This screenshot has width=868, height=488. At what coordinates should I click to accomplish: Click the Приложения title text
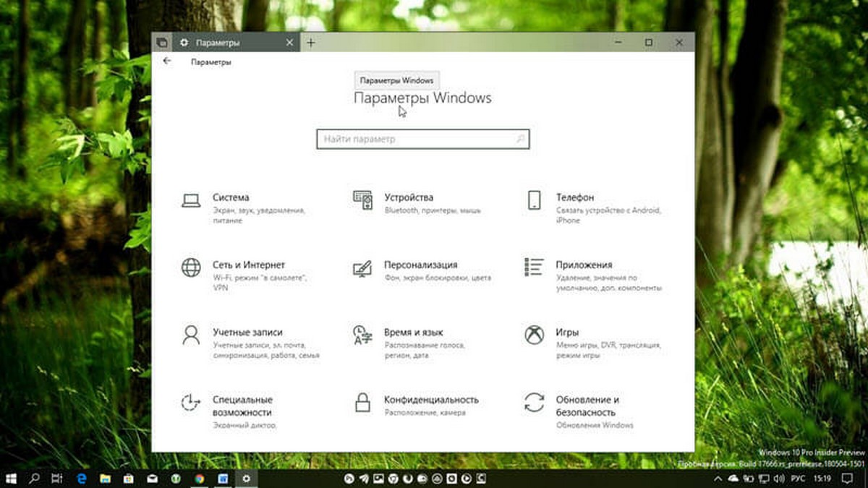pos(584,265)
